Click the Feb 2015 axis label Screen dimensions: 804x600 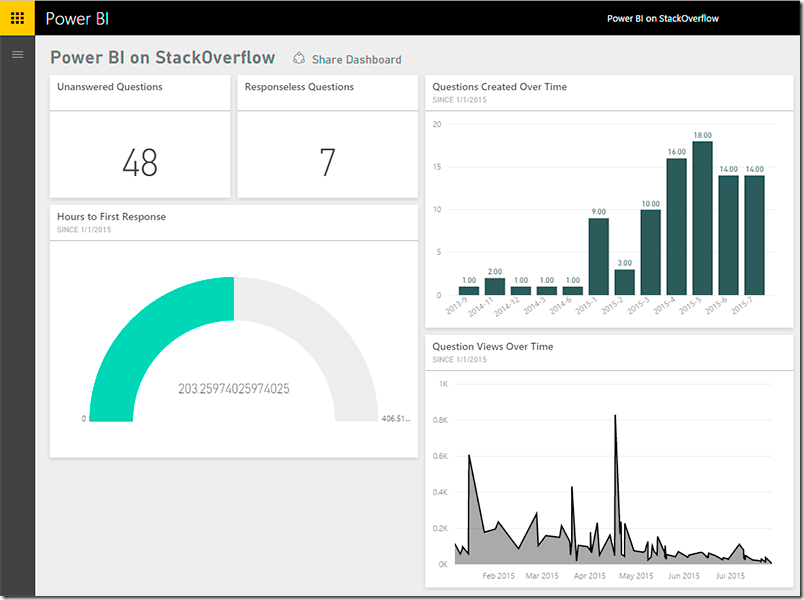(498, 576)
